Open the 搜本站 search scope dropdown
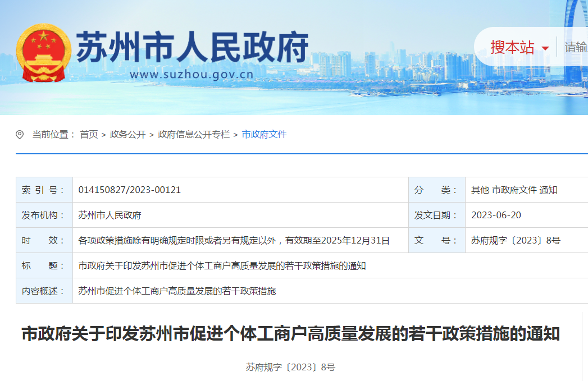Image resolution: width=588 pixels, height=381 pixels. coord(519,48)
